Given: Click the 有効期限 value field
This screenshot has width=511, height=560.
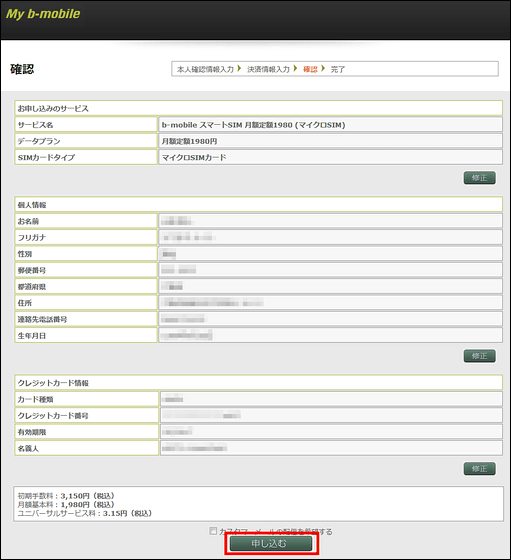Looking at the screenshot, I should pos(331,431).
